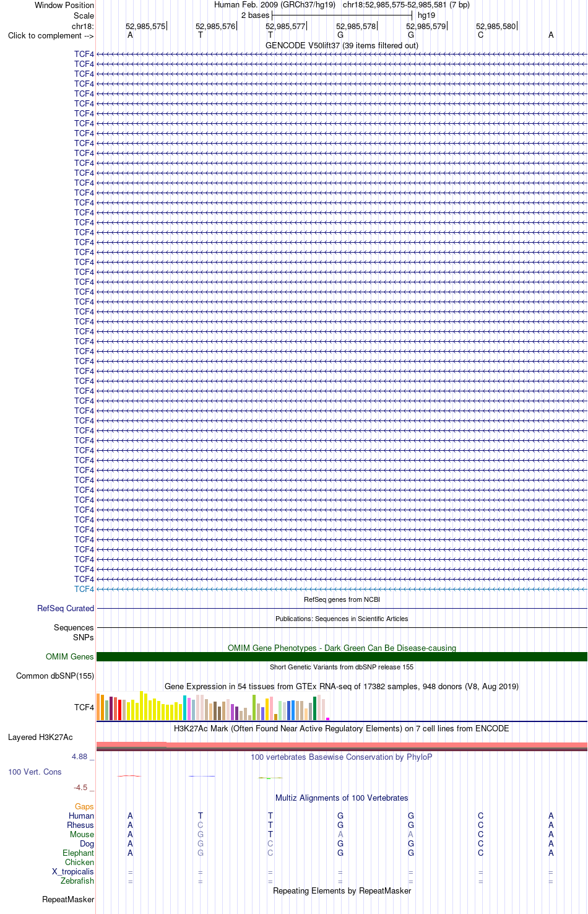The image size is (588, 914).
Task: Select position label 52,985,575
Action: point(145,27)
